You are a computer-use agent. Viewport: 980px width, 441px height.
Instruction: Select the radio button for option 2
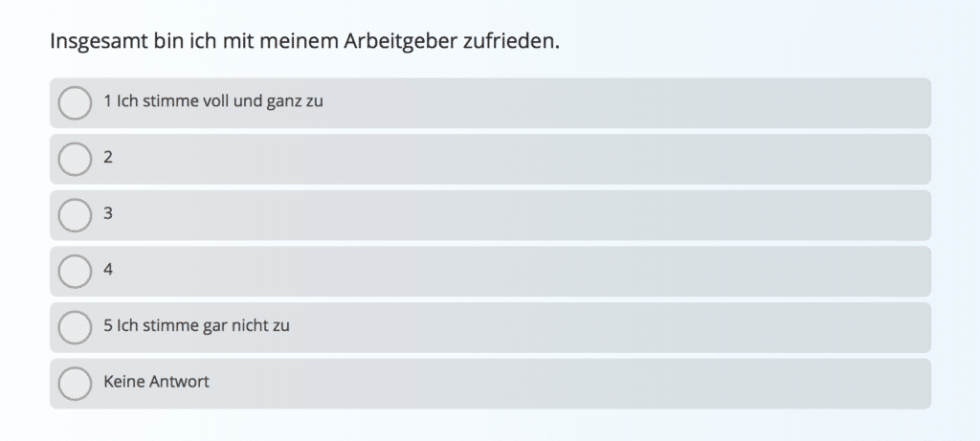point(75,159)
